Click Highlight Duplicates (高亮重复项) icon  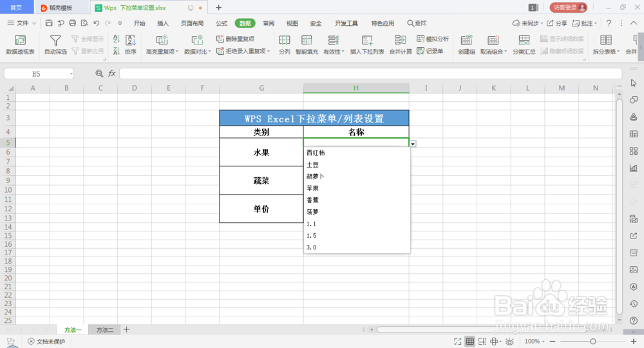(162, 40)
